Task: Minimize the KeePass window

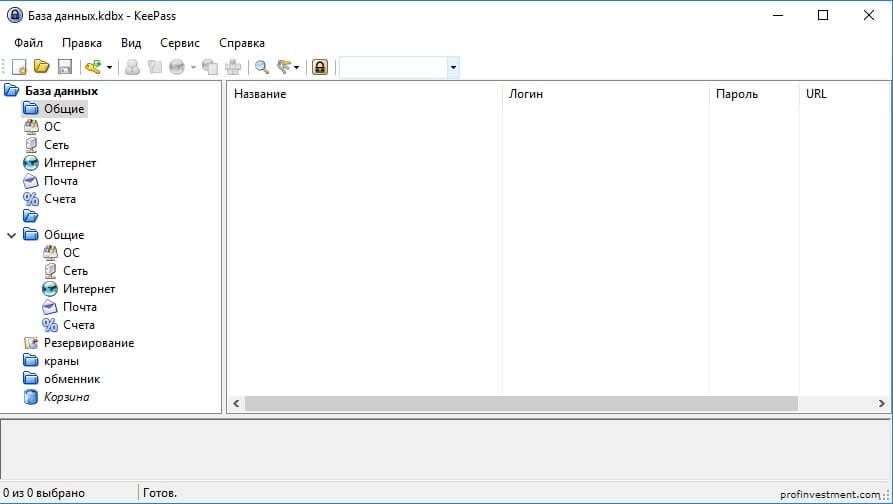Action: point(778,15)
